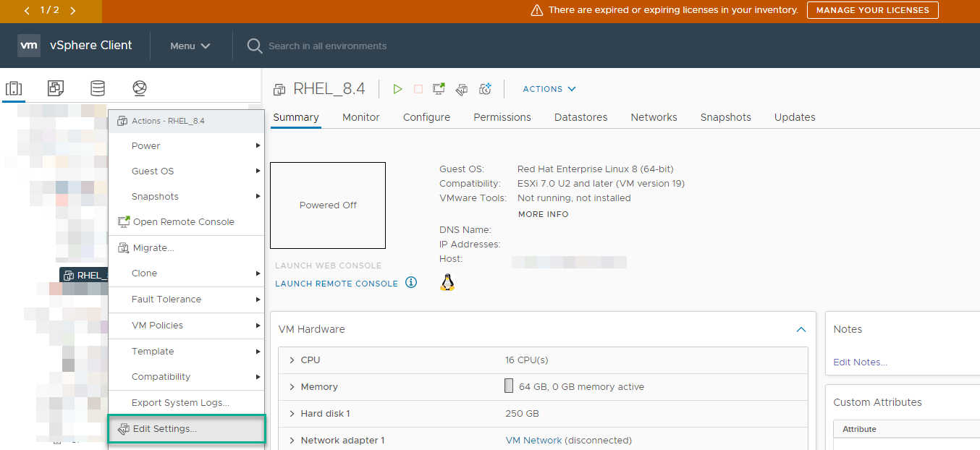Switch to the Permissions tab
Screen dimensions: 980x450
point(502,117)
